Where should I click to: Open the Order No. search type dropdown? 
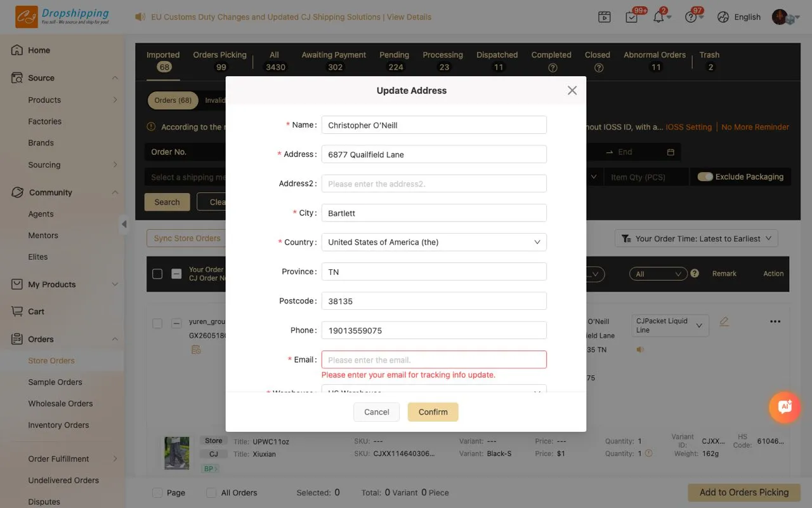coord(185,152)
